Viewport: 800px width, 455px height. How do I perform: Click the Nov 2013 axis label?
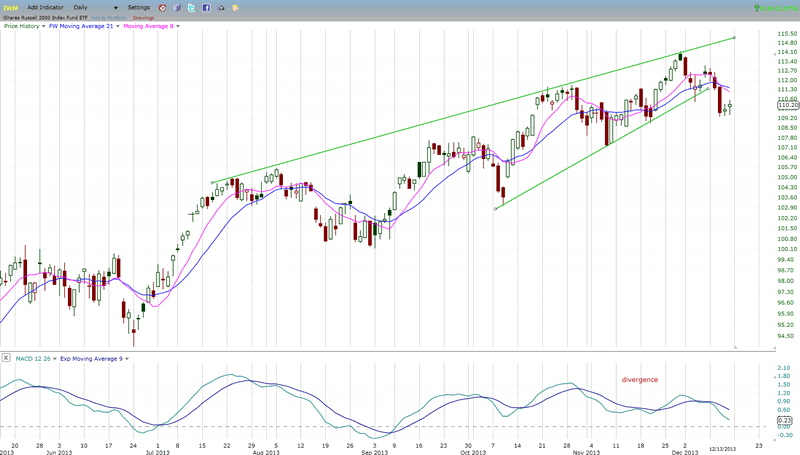coord(586,452)
